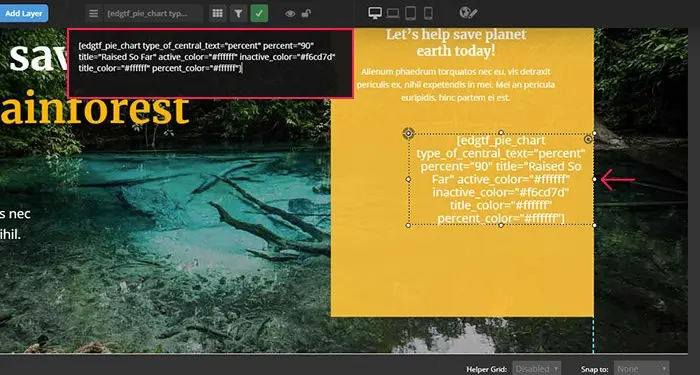700x375 pixels.
Task: Switch to tablet device preview
Action: click(x=411, y=13)
